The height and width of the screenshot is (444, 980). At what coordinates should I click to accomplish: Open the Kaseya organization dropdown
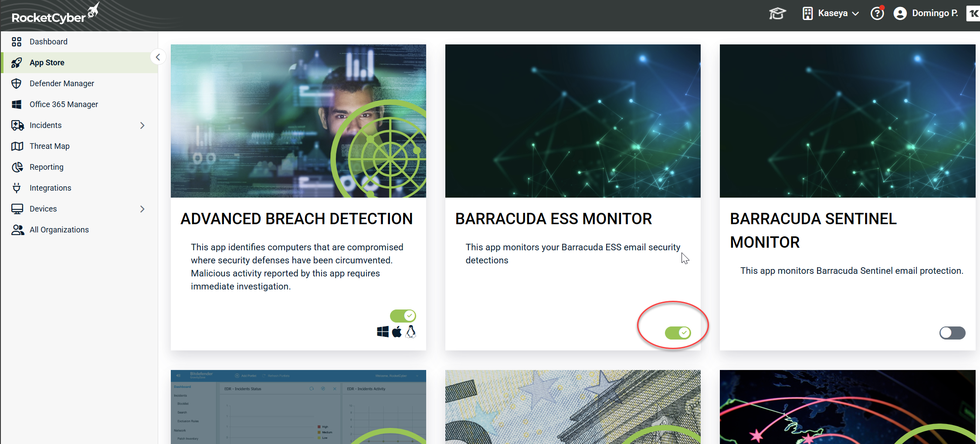click(x=831, y=13)
